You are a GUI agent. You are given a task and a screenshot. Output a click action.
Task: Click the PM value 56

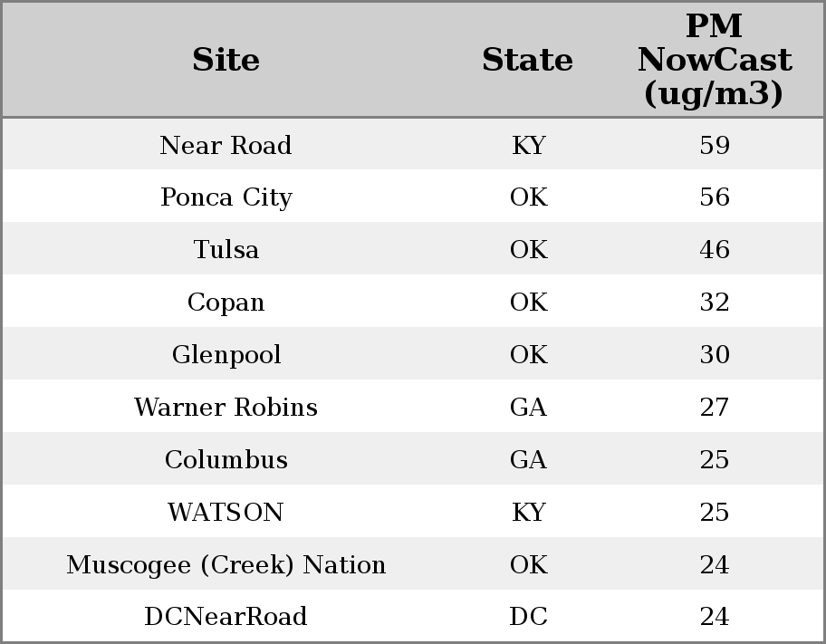point(714,197)
